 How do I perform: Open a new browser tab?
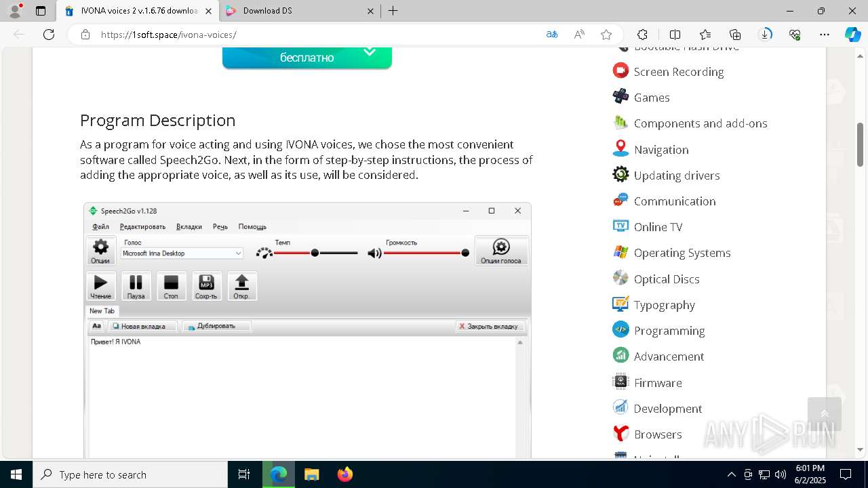tap(393, 11)
